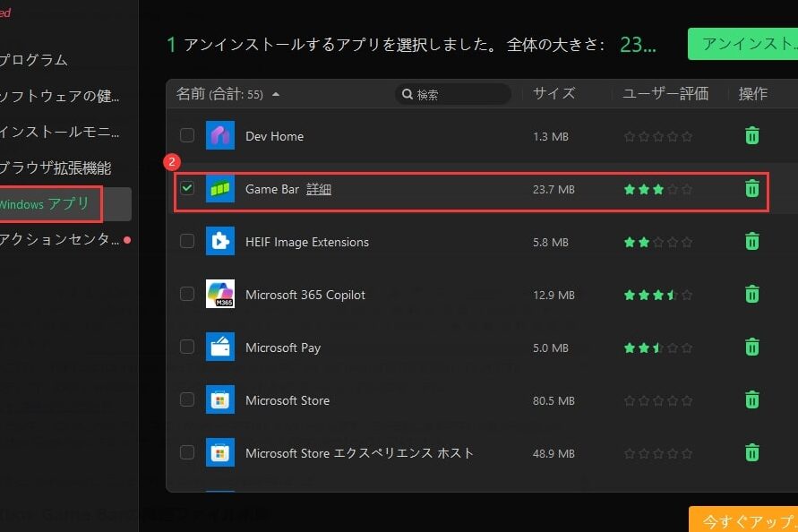Screen dimensions: 798x532
Task: Click the 名前 (合計: 55) column header
Action: click(219, 94)
